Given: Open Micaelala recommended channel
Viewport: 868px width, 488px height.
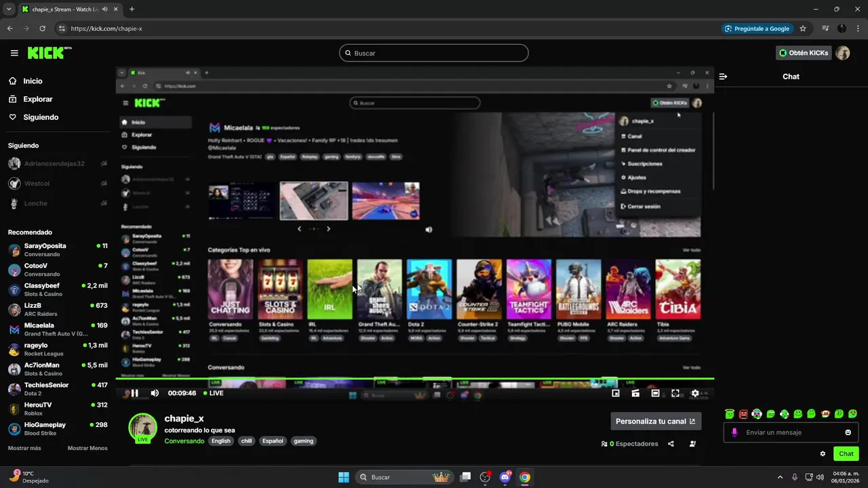Looking at the screenshot, I should coord(58,329).
